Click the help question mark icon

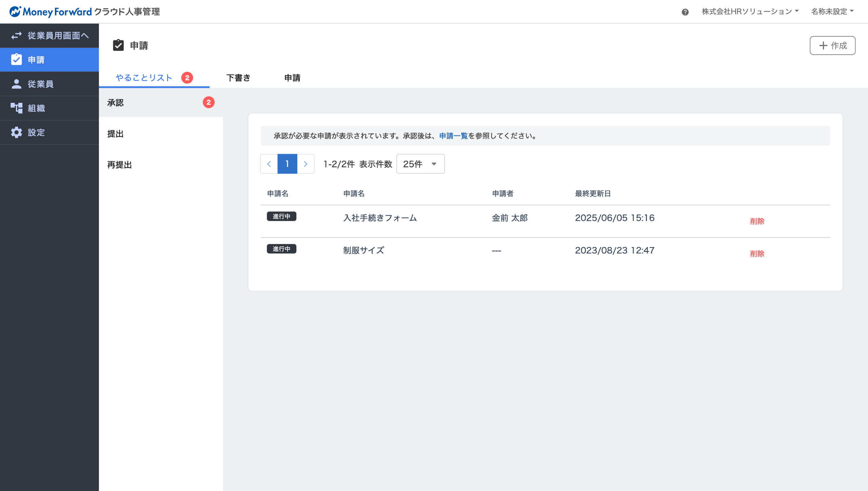point(685,12)
